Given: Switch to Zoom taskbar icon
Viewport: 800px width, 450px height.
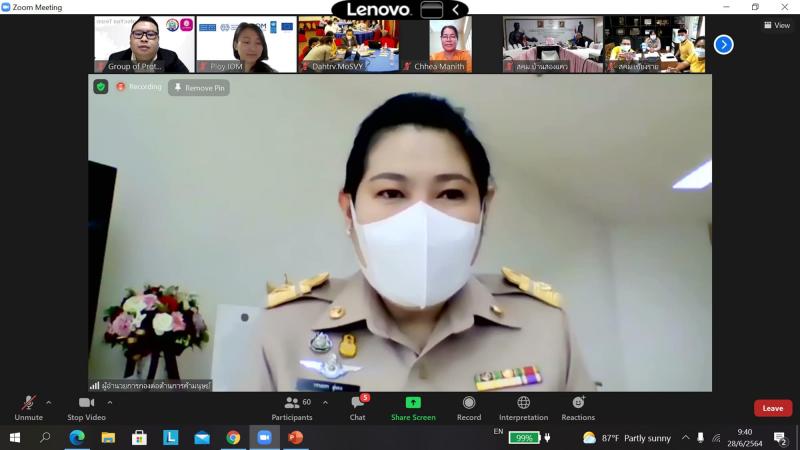Looking at the screenshot, I should [x=264, y=438].
